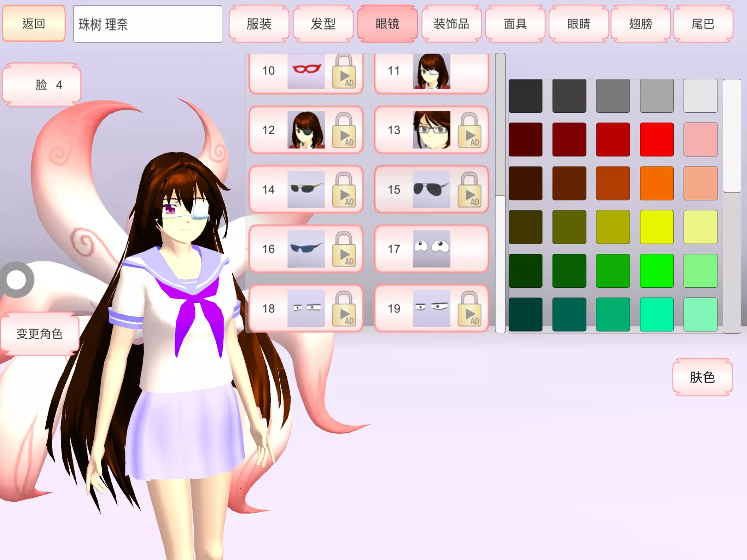This screenshot has height=560, width=747.
Task: Pick the bright red color swatch
Action: coord(657,140)
